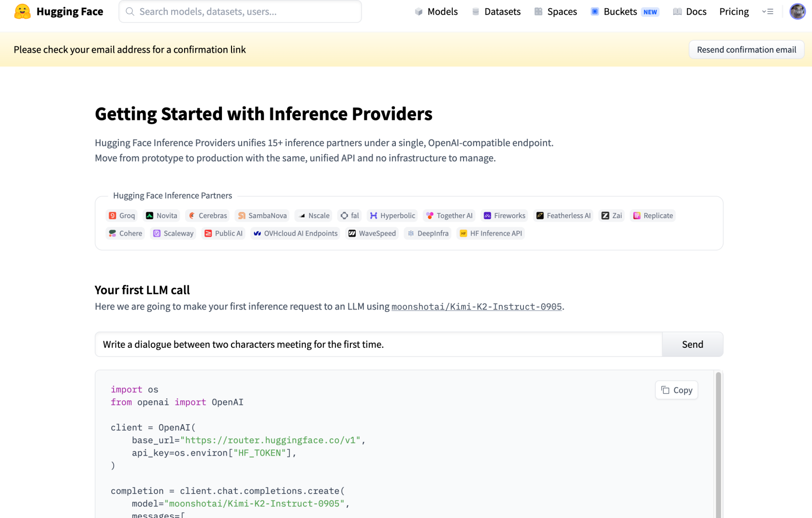Click the Together AI provider icon
This screenshot has height=518, width=812.
430,216
